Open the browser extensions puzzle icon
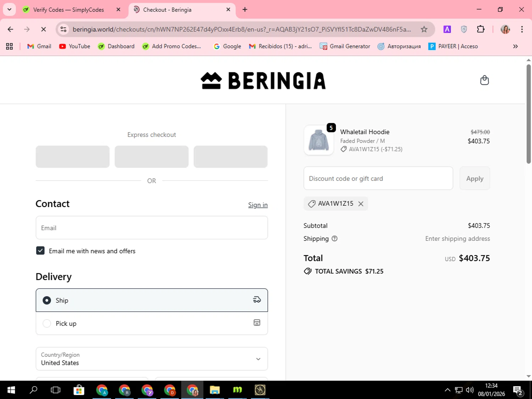Viewport: 532px width, 399px height. tap(481, 29)
